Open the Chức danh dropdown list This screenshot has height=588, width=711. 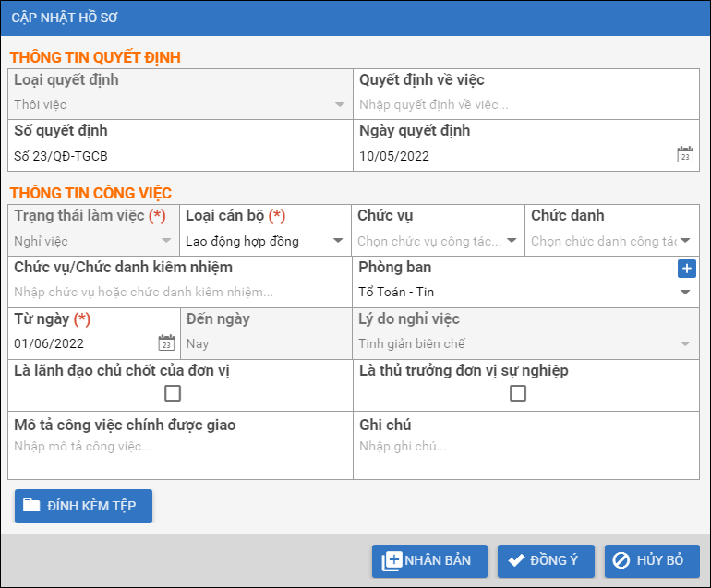pos(685,241)
